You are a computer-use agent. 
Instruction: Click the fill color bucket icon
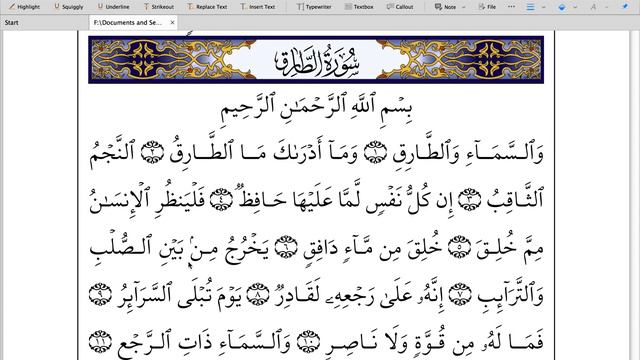point(562,7)
